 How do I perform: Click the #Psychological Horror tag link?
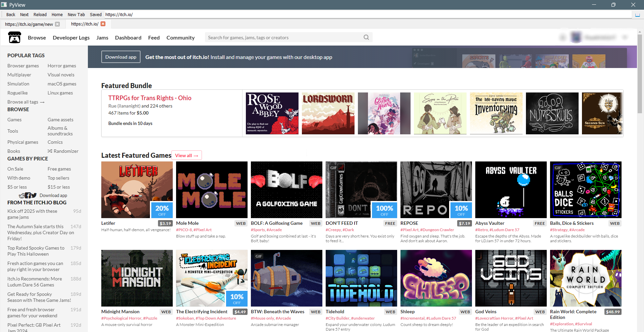[121, 318]
